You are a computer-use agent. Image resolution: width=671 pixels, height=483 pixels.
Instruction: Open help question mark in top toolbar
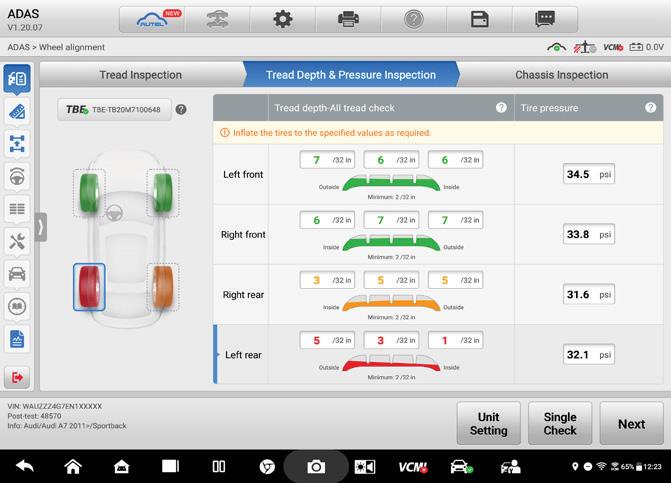point(414,20)
